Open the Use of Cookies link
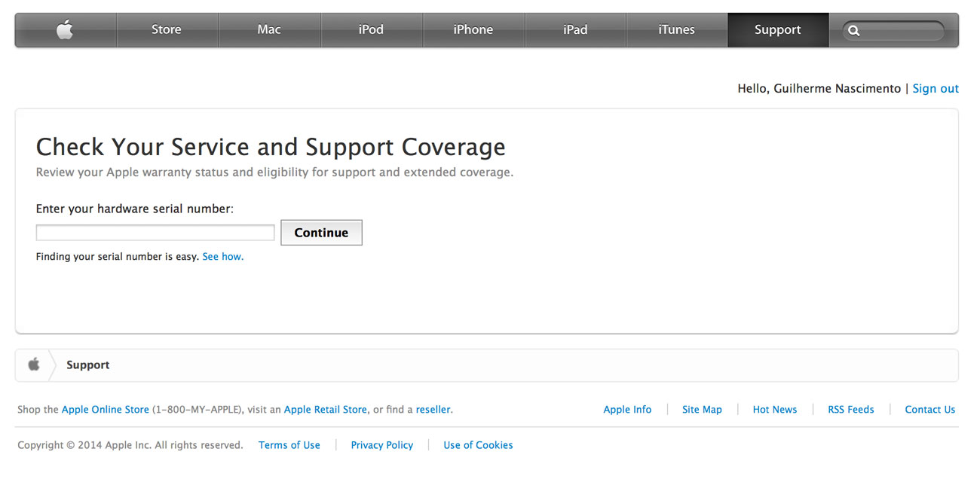 click(x=478, y=445)
